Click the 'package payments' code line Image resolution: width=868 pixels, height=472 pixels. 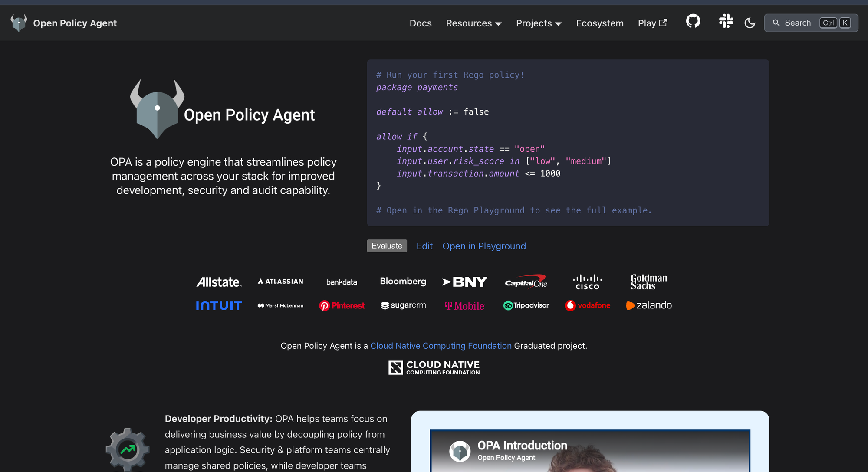(417, 87)
